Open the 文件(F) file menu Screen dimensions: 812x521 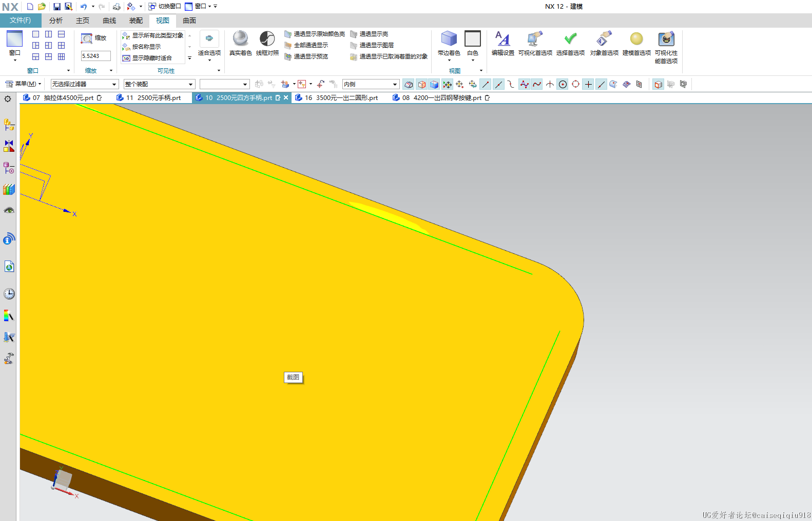click(x=21, y=21)
